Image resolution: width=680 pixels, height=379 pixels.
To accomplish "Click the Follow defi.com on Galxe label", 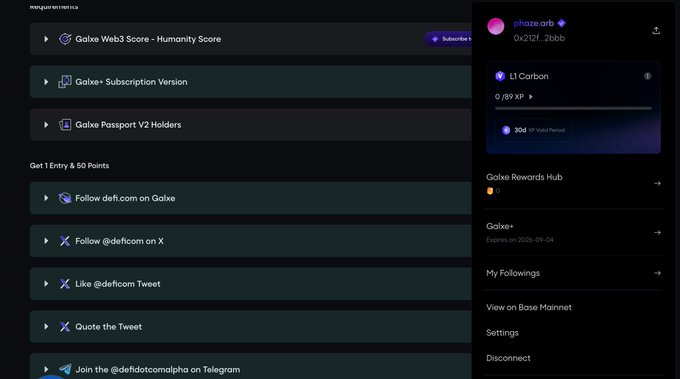I will 125,198.
